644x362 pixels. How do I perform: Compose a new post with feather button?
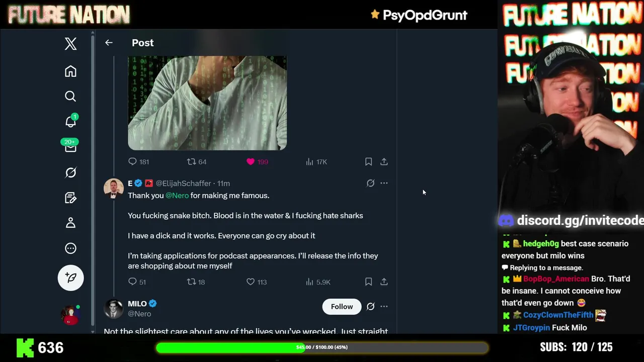[x=70, y=278]
